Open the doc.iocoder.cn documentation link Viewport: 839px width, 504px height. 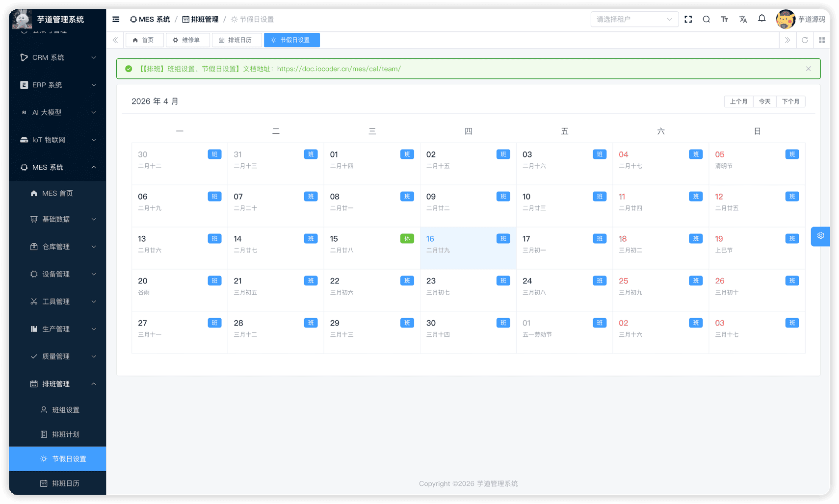tap(339, 69)
